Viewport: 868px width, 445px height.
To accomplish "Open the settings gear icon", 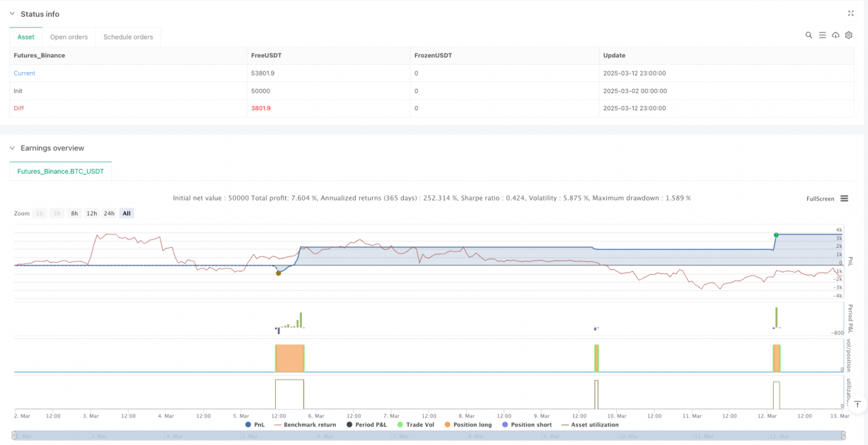I will 849,35.
